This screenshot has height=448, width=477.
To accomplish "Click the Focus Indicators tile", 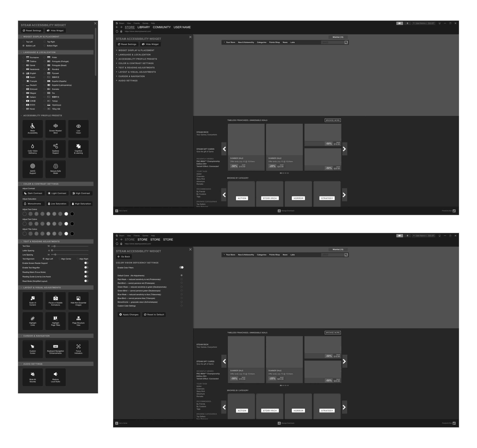I will pos(78,349).
